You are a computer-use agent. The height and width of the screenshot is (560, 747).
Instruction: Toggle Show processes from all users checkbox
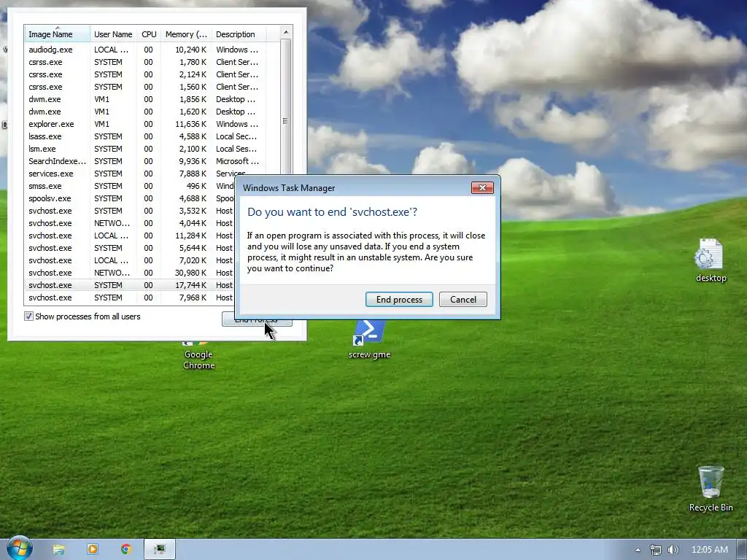28,316
